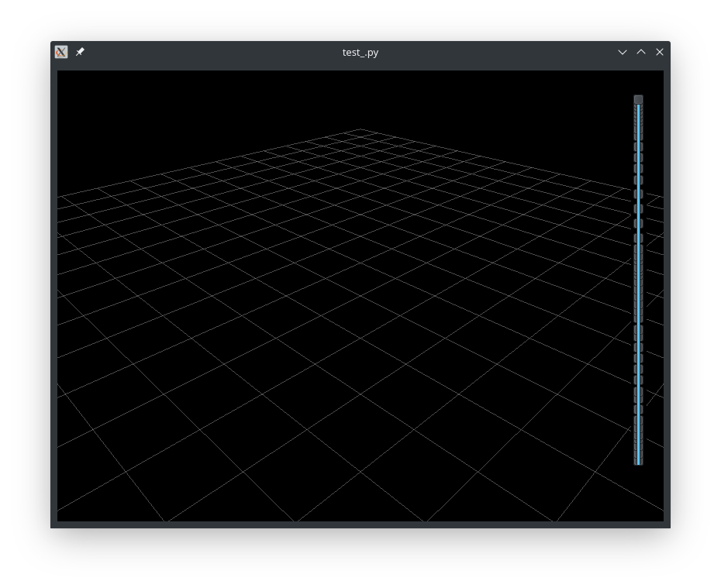This screenshot has height=588, width=721.
Task: Click the X application icon in the title bar
Action: [x=61, y=52]
